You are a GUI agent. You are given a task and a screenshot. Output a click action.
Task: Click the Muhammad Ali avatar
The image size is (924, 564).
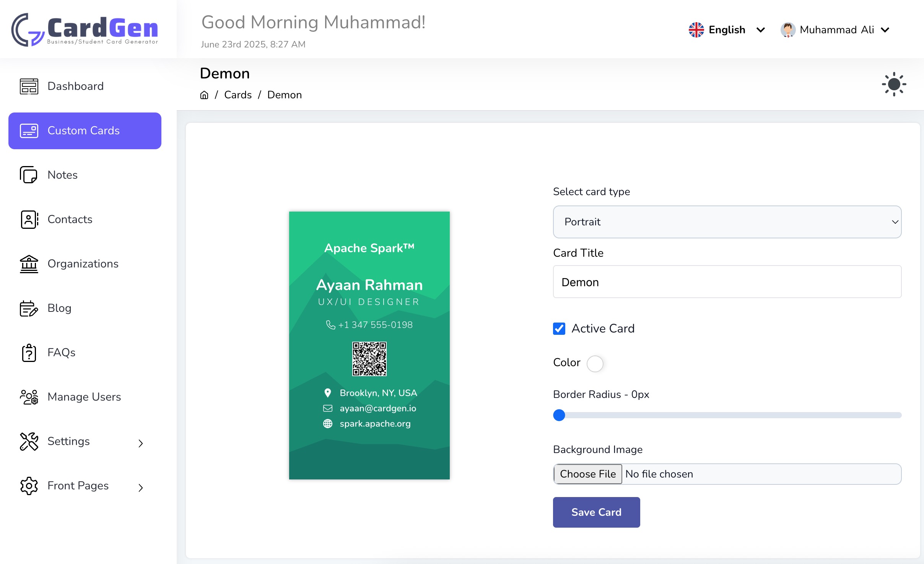point(788,30)
